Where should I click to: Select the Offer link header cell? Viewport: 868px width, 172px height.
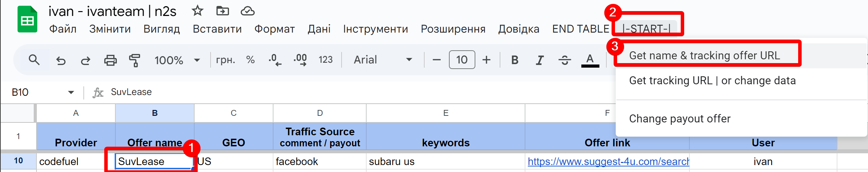[x=607, y=136]
